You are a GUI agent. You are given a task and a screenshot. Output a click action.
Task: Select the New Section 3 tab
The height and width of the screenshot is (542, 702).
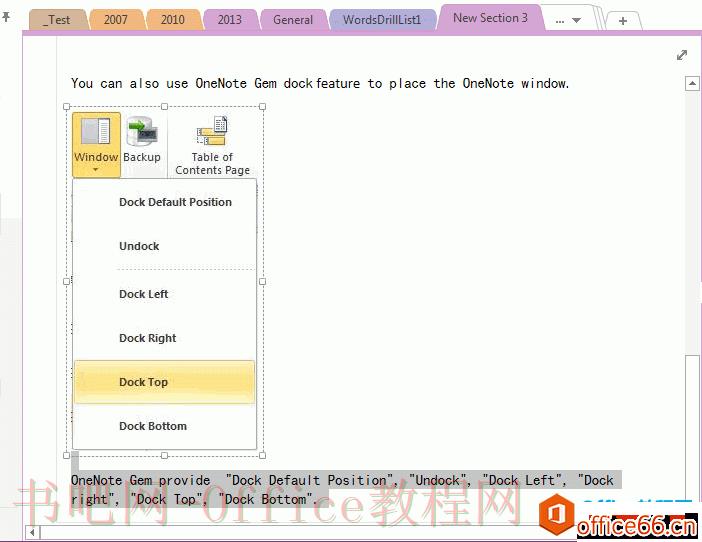pos(490,18)
